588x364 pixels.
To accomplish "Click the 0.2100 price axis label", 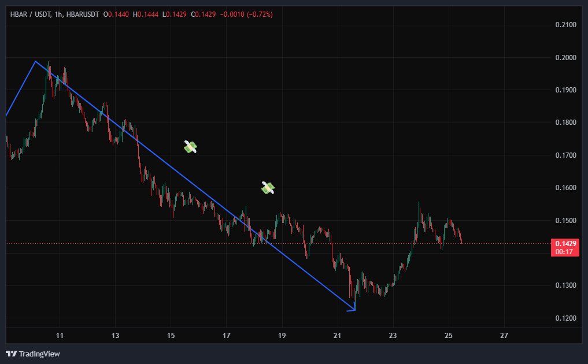I will point(565,25).
